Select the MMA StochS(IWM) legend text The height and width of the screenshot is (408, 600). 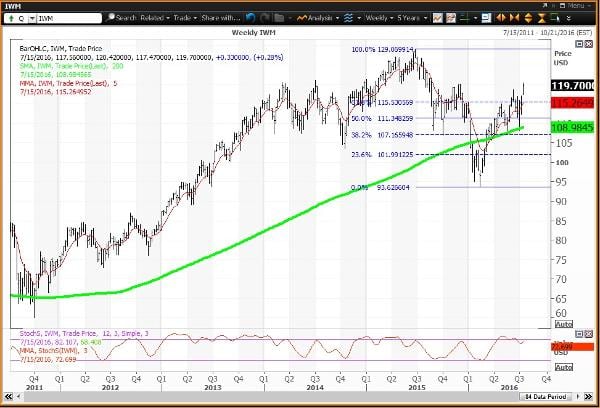click(x=54, y=351)
